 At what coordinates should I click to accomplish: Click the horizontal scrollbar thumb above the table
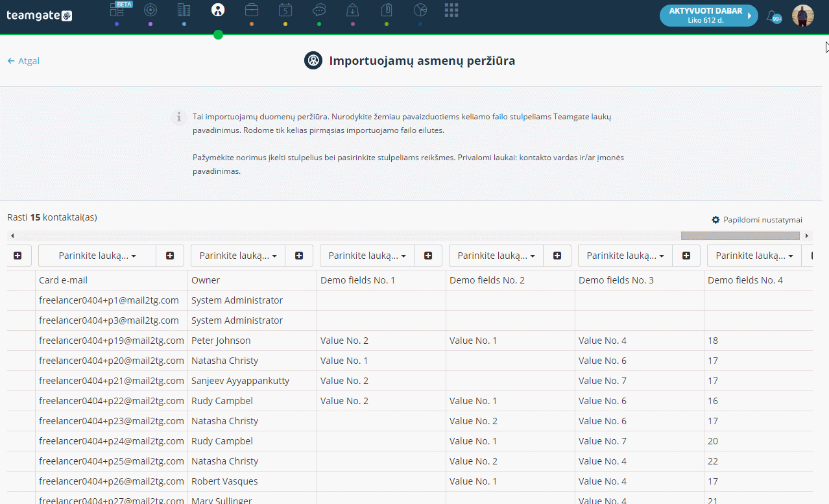click(x=740, y=236)
